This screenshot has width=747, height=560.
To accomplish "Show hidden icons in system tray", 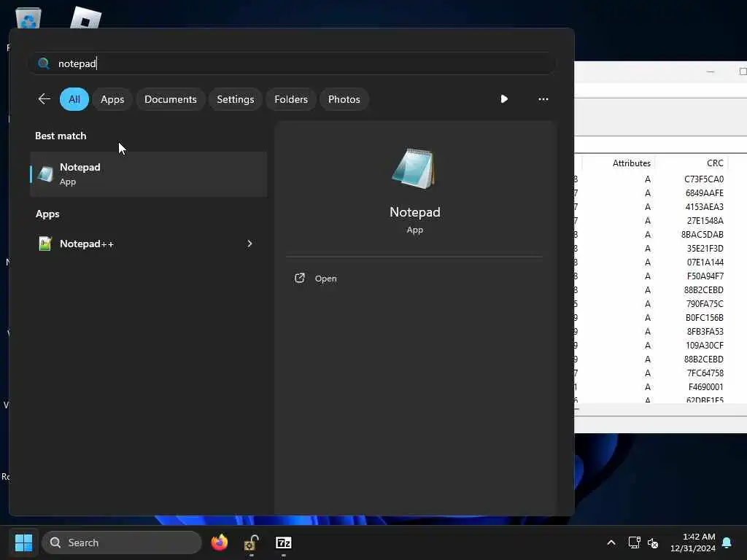I will tap(611, 542).
